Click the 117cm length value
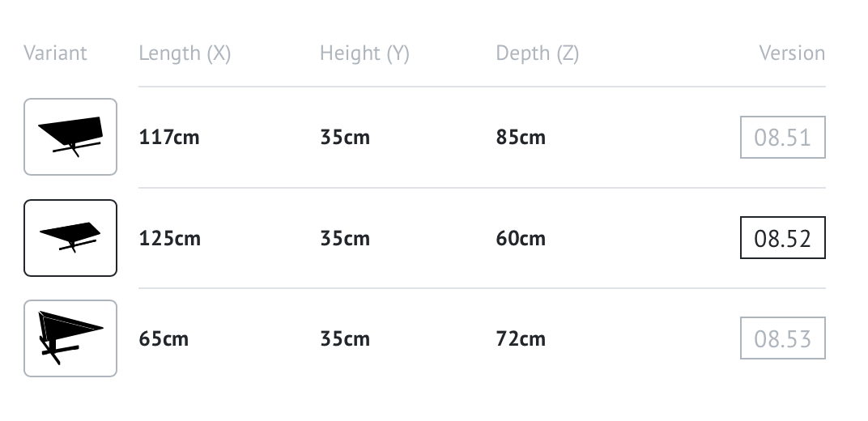868x421 pixels. click(169, 138)
